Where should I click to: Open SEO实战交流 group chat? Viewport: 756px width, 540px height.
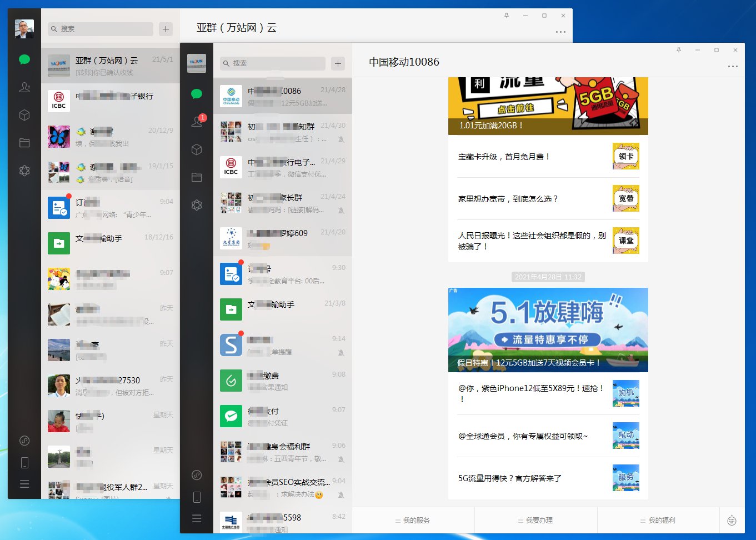283,488
